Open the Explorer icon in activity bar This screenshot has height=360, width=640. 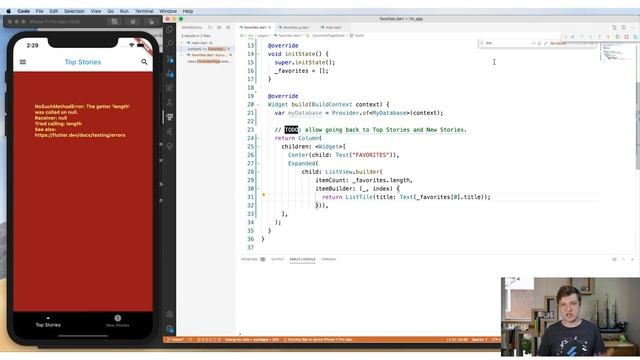(x=169, y=29)
